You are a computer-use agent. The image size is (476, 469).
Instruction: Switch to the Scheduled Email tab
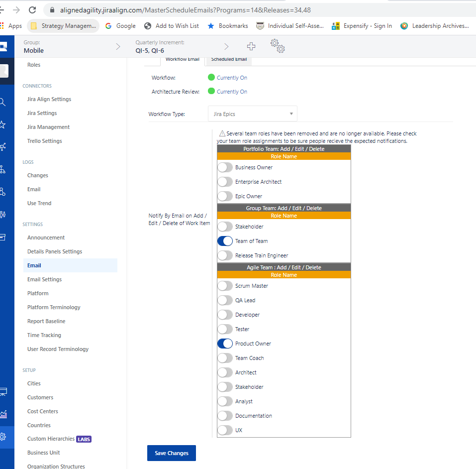pyautogui.click(x=229, y=60)
